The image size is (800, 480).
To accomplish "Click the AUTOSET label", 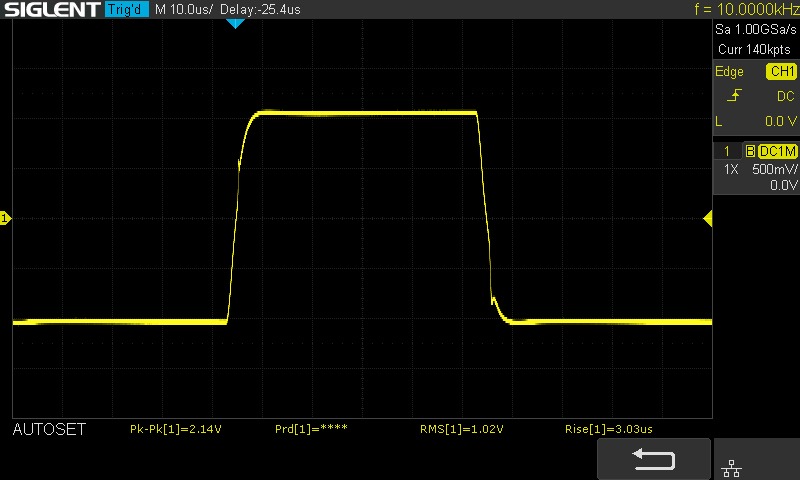I will click(x=49, y=430).
